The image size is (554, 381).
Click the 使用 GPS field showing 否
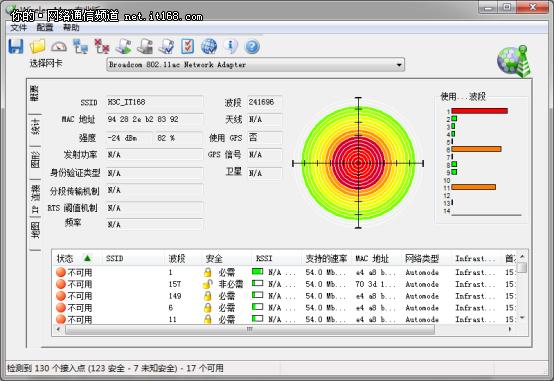(265, 137)
